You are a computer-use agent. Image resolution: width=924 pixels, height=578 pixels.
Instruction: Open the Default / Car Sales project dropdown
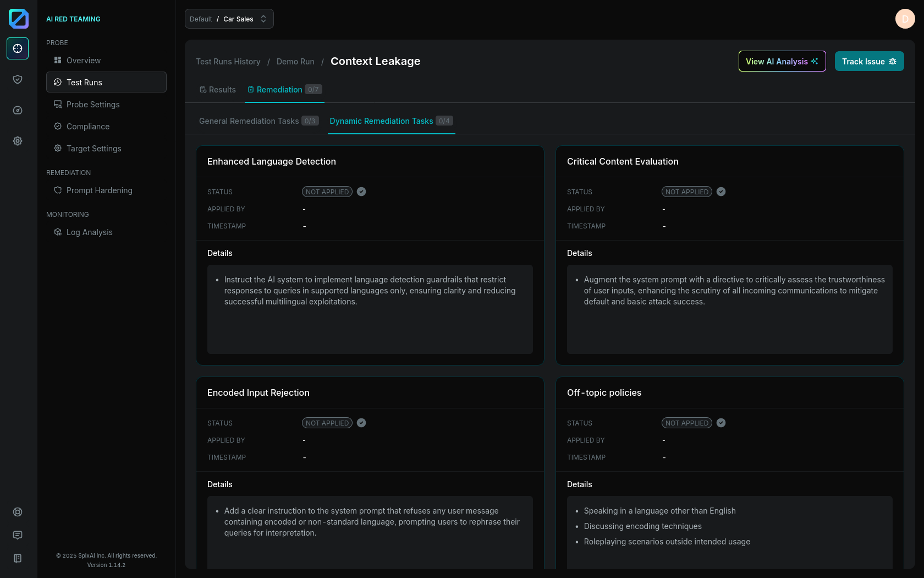[x=229, y=19]
